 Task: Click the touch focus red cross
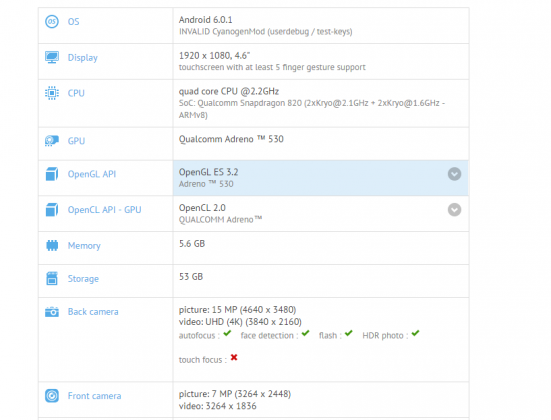[x=234, y=357]
